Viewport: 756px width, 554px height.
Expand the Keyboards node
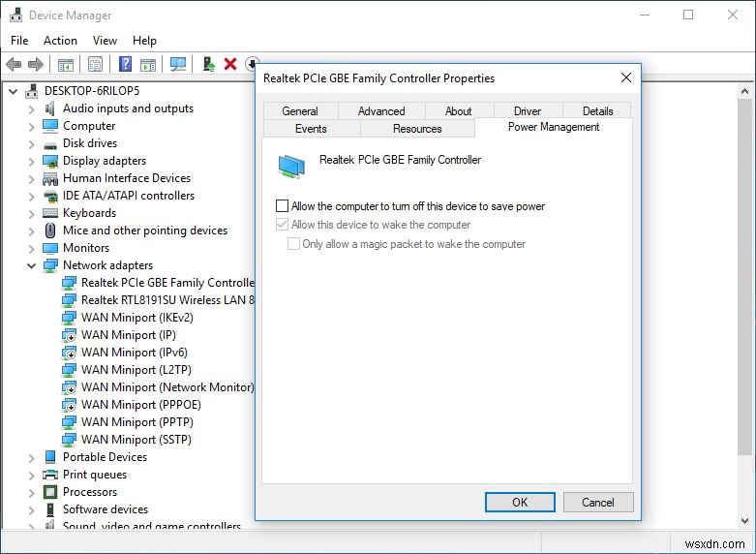(x=31, y=214)
